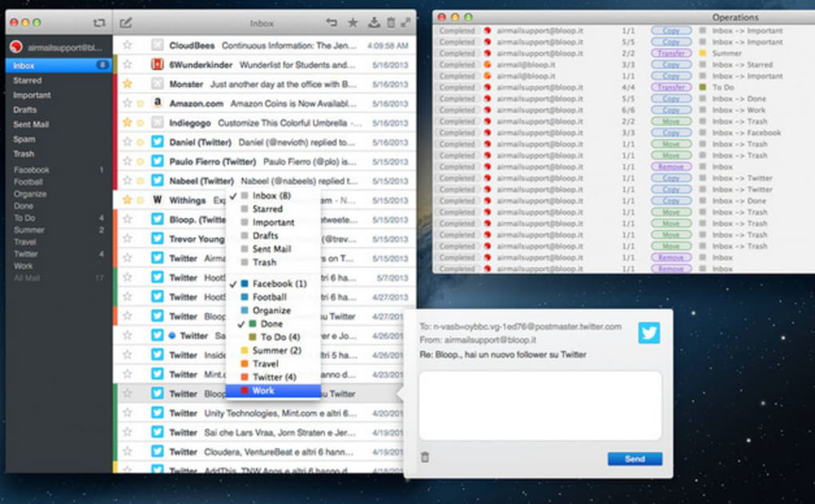Click the fullscreen expand icon in toolbar
This screenshot has width=815, height=504.
pyautogui.click(x=406, y=22)
